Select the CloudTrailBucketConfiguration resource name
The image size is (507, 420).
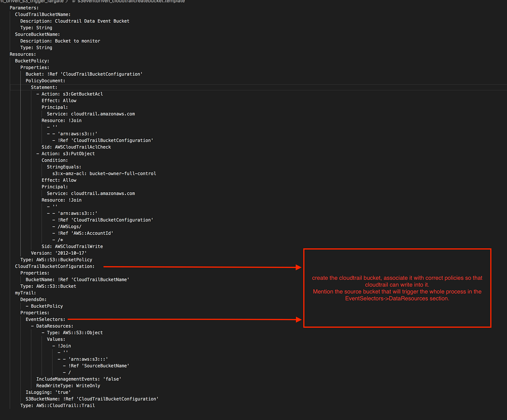pyautogui.click(x=54, y=266)
